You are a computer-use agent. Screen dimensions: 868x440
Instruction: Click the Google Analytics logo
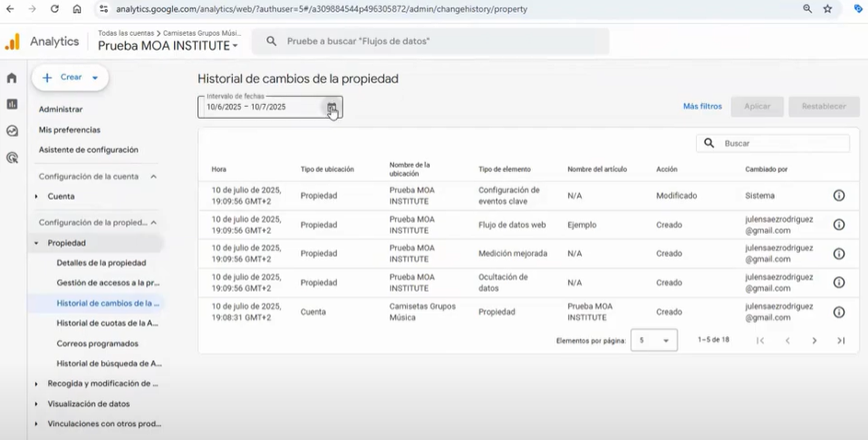pyautogui.click(x=12, y=41)
